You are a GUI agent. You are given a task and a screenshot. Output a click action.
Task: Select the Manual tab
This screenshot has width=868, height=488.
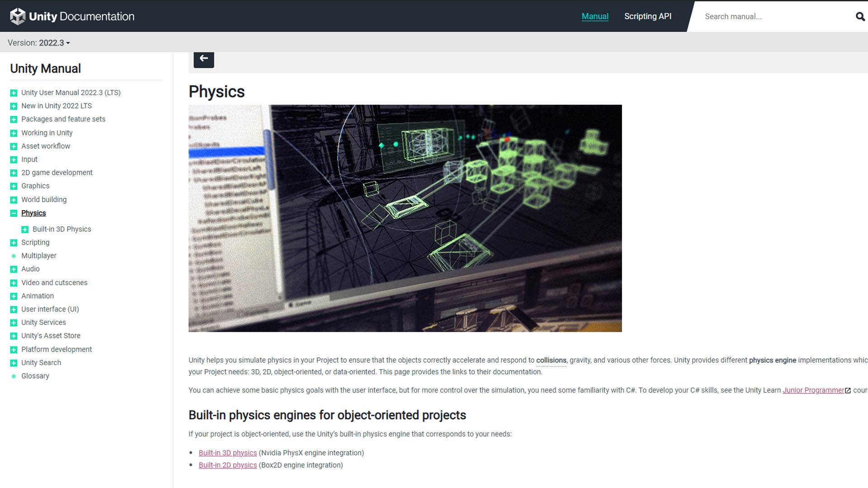pyautogui.click(x=594, y=16)
